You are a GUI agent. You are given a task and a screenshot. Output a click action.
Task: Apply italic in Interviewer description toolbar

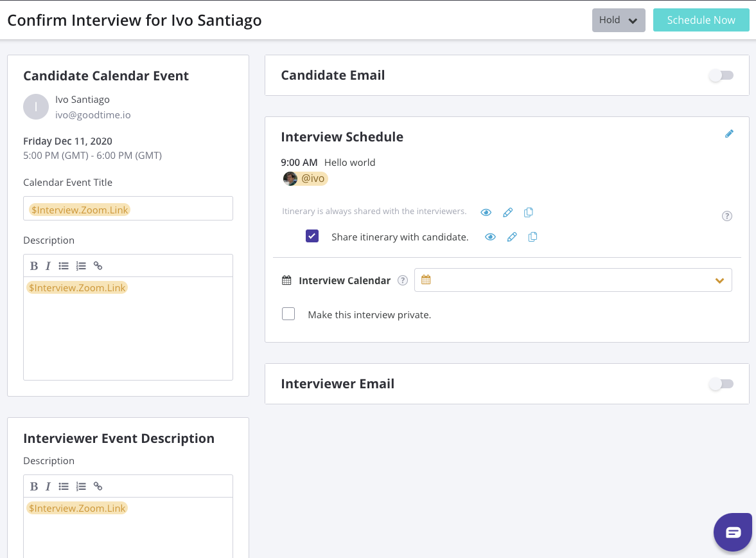[48, 487]
